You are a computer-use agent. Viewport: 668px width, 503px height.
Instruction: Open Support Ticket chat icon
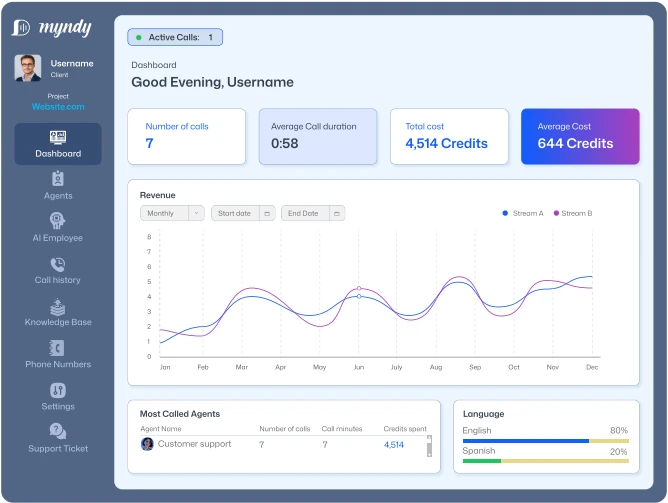coord(58,432)
